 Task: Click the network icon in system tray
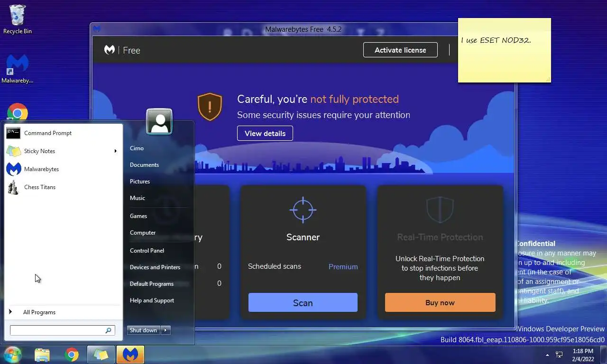pyautogui.click(x=560, y=355)
